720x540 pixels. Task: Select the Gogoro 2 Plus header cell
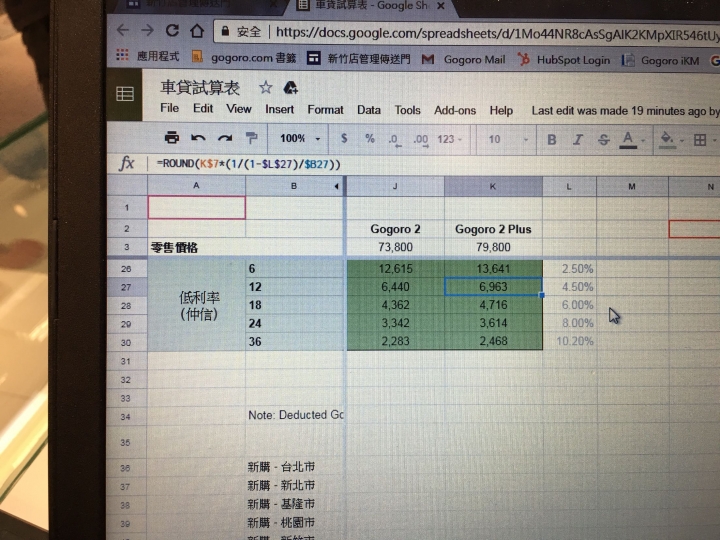[493, 229]
